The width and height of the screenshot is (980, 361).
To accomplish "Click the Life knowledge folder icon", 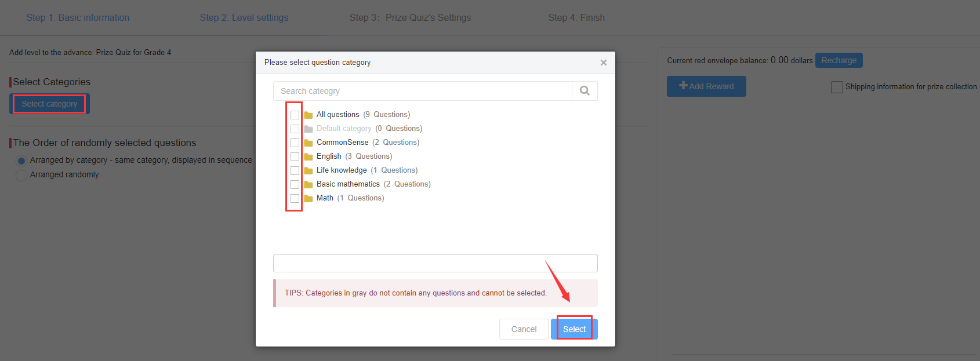I will pyautogui.click(x=308, y=171).
